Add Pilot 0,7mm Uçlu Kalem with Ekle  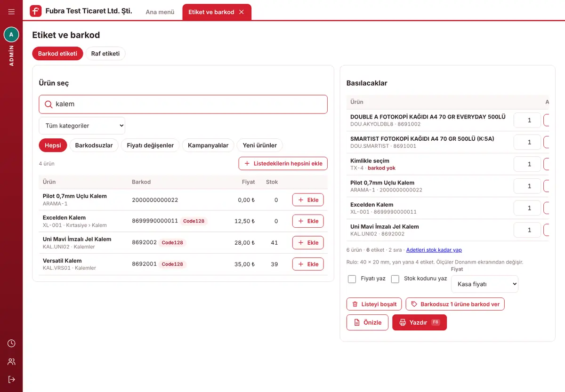308,200
